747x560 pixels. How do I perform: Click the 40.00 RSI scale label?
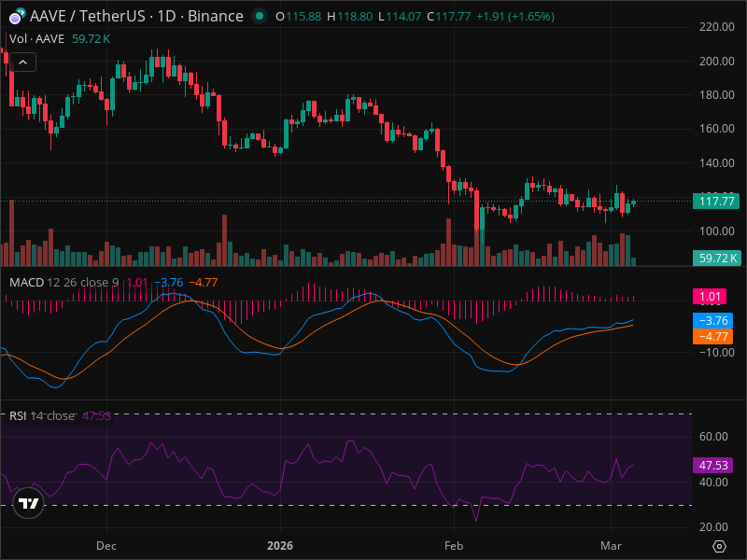(x=713, y=482)
